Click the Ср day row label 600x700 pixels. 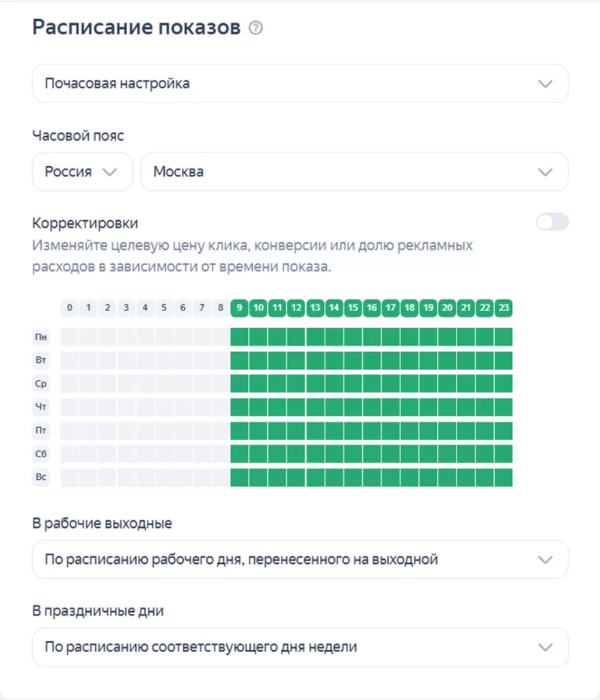click(x=41, y=384)
